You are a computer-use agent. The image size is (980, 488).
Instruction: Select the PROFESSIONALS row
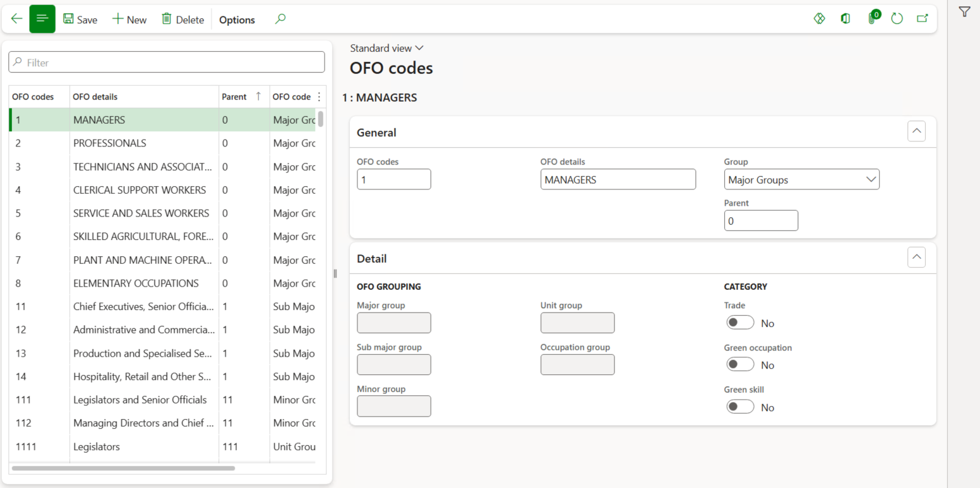[162, 143]
